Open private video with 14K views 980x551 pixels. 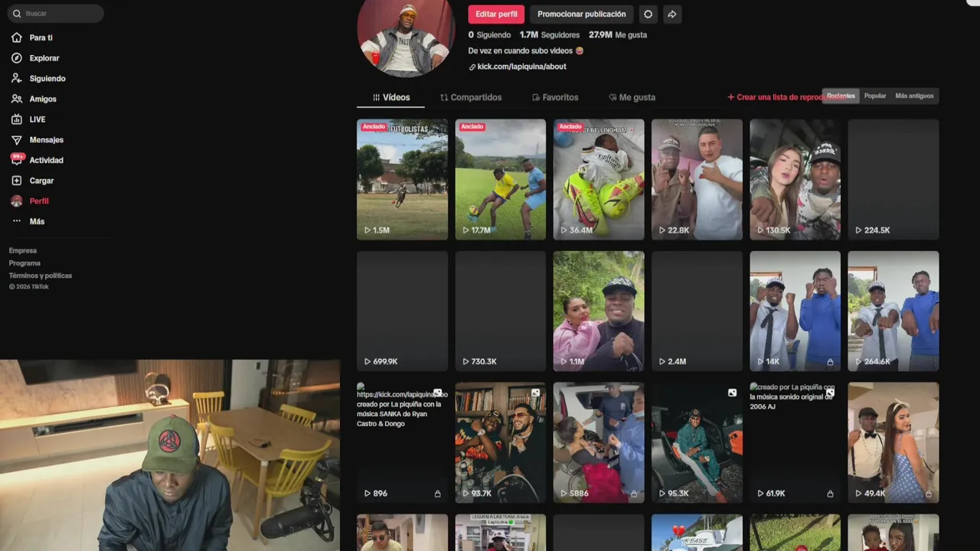(x=795, y=311)
